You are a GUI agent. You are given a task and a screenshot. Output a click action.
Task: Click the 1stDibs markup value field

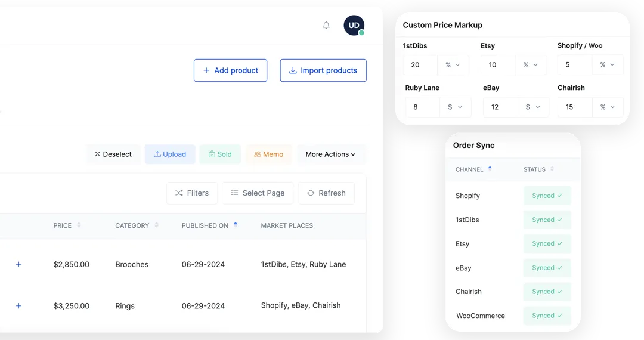[420, 65]
